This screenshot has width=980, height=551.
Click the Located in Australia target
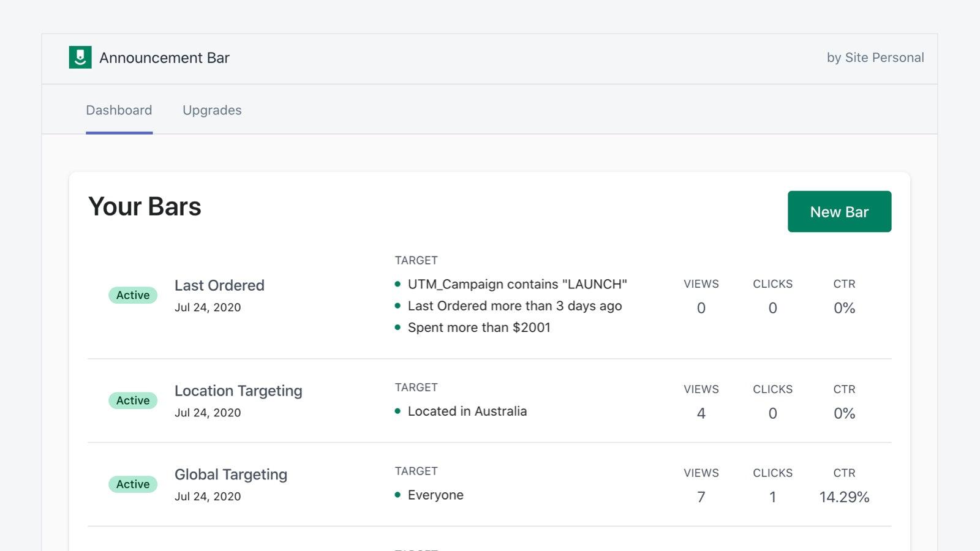point(467,411)
